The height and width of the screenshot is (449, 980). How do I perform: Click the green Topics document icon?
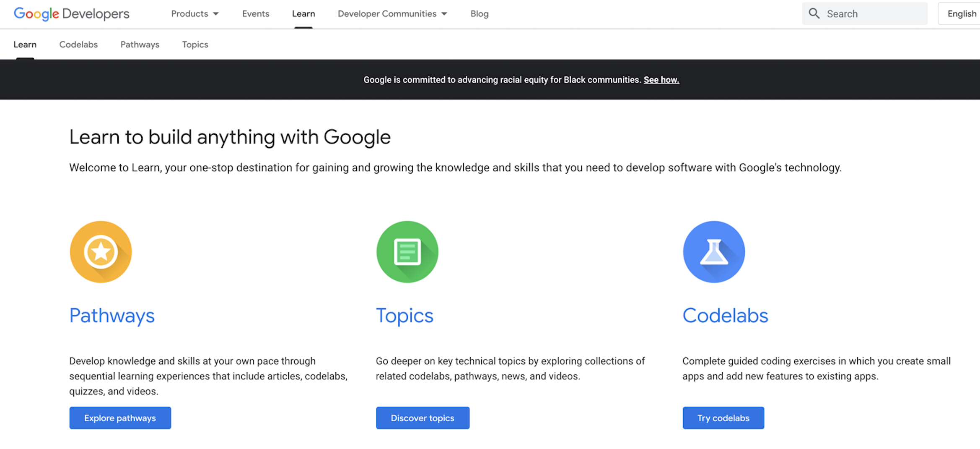pyautogui.click(x=407, y=252)
